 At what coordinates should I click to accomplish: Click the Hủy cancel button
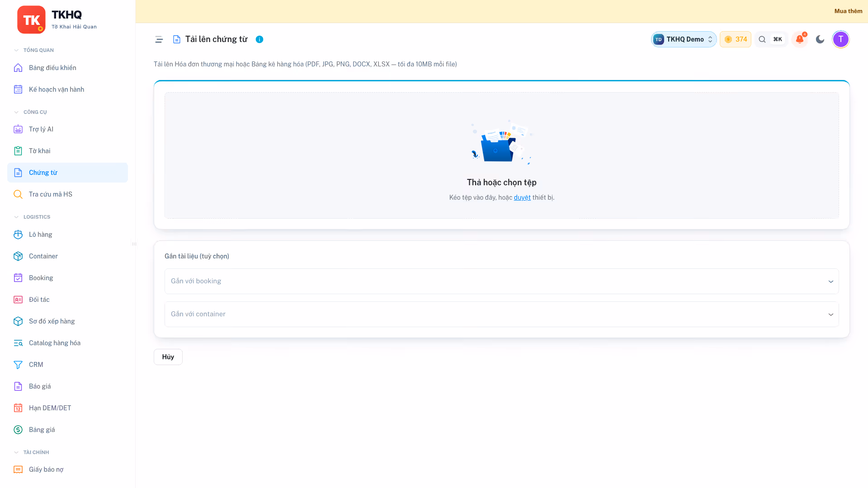[168, 357]
